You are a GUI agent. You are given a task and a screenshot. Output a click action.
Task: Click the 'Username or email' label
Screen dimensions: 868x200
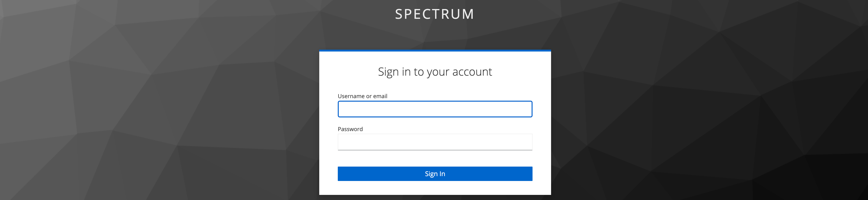[x=362, y=96]
